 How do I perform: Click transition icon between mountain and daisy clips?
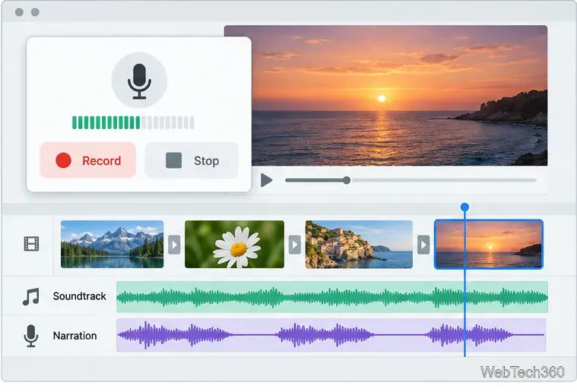point(174,245)
